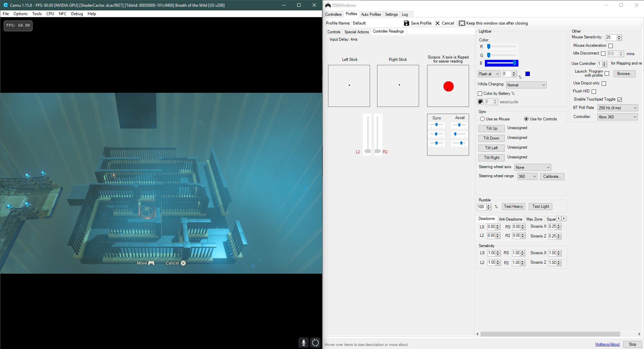Increase Rumble percent spinner
The width and height of the screenshot is (644, 349).
point(489,205)
